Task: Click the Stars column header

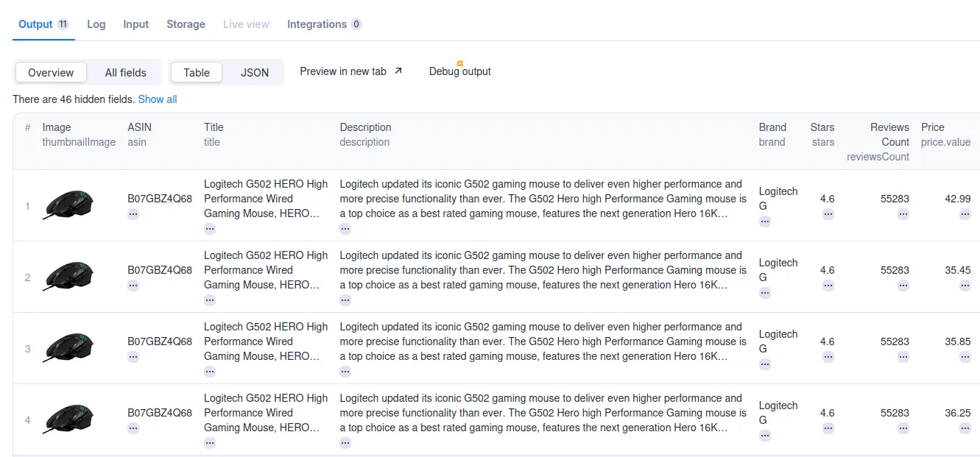Action: point(822,135)
